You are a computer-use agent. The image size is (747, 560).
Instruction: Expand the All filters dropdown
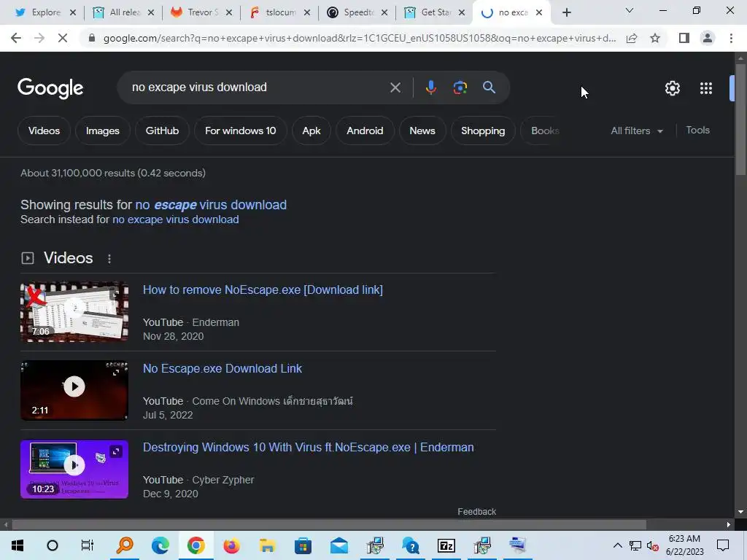pyautogui.click(x=637, y=131)
